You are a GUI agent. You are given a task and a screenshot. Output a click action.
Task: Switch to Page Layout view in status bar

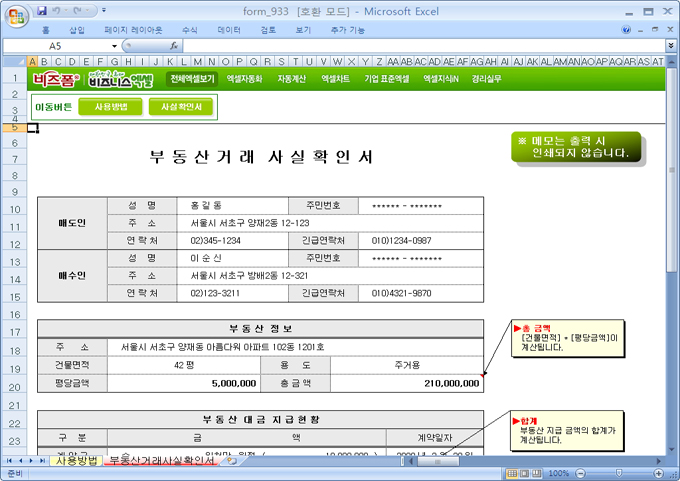pyautogui.click(x=523, y=472)
